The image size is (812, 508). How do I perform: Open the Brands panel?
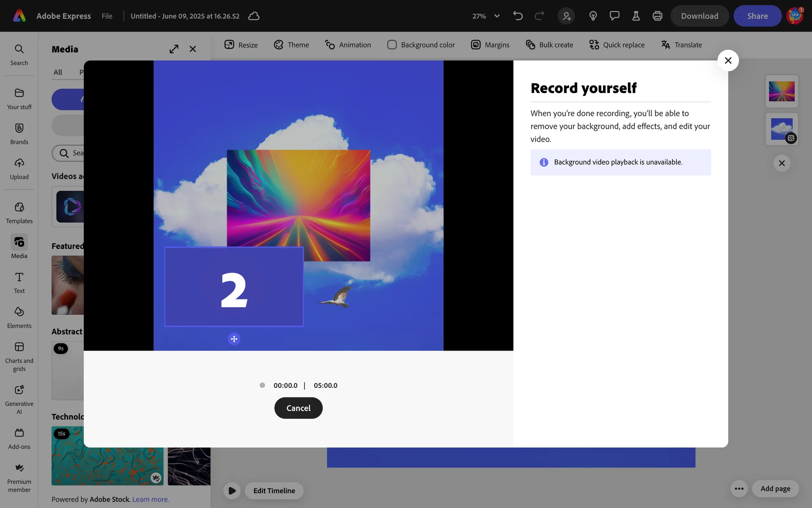click(x=19, y=133)
